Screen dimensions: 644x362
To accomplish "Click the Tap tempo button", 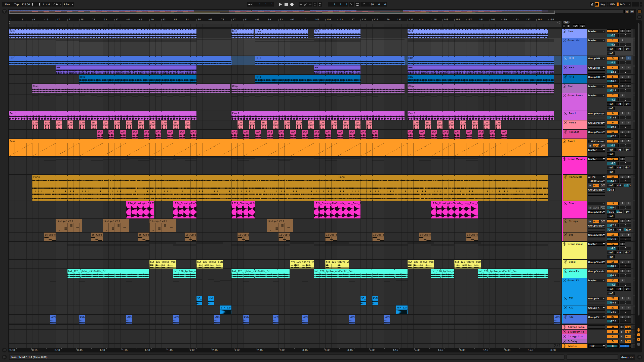I will tap(16, 4).
